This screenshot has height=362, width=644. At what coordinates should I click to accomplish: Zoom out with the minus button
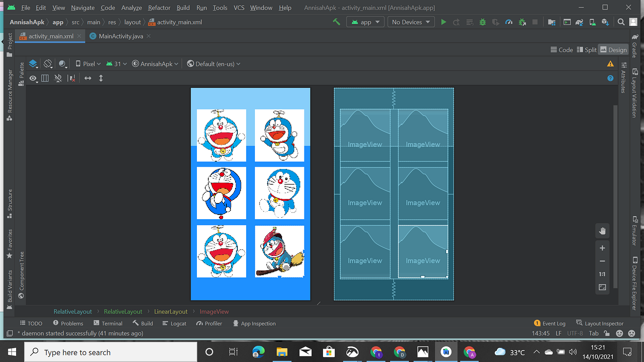[x=602, y=261]
